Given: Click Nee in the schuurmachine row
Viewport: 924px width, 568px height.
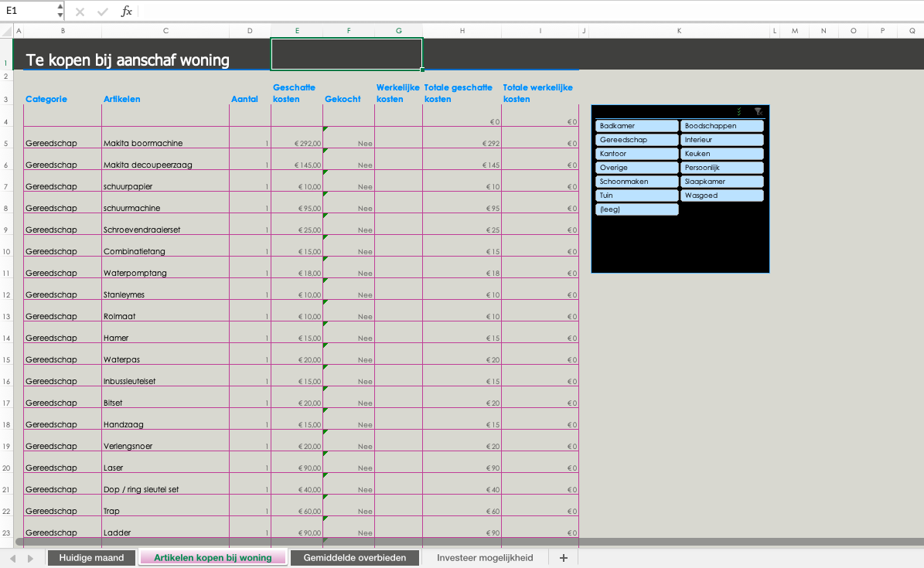Looking at the screenshot, I should (x=349, y=202).
